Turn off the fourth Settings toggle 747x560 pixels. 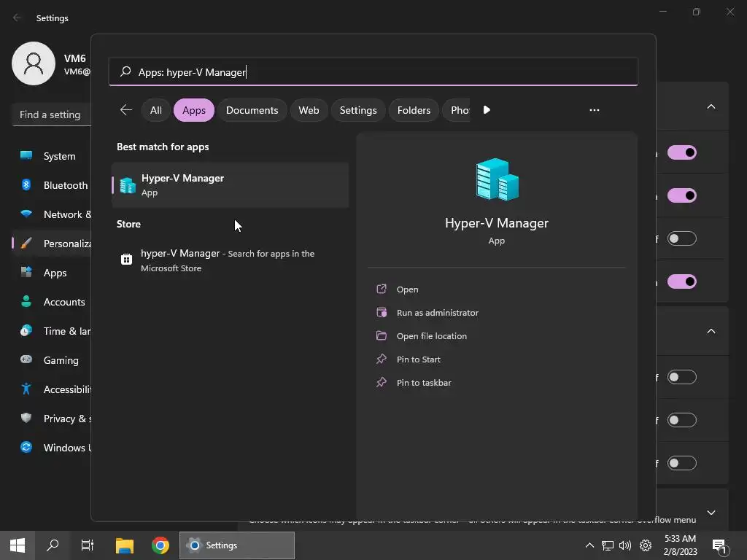(682, 281)
